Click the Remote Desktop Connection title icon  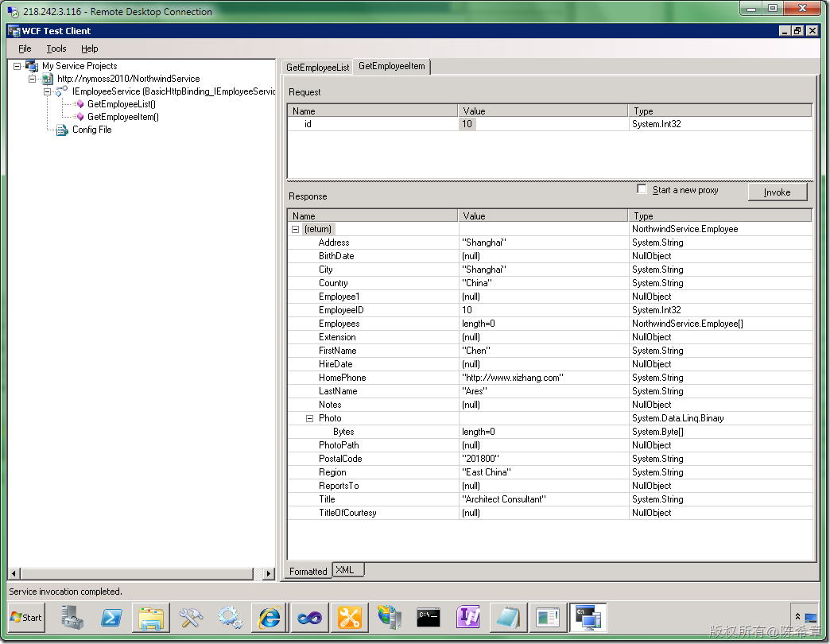click(14, 11)
